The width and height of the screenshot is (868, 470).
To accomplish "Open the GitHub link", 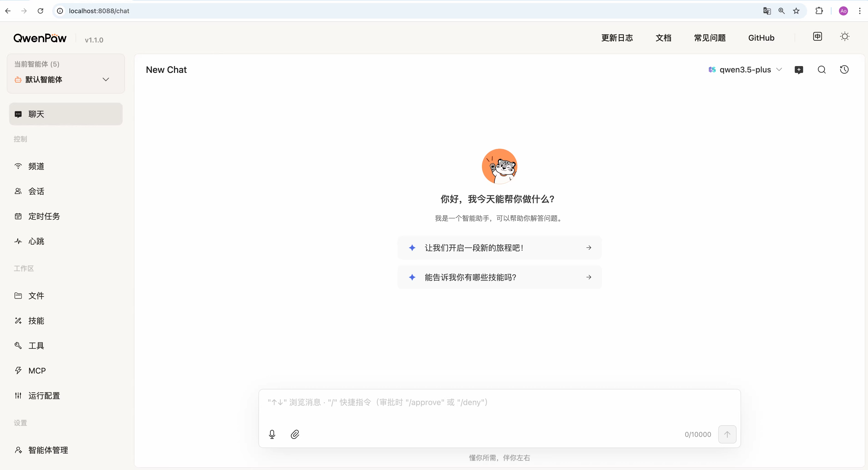I will tap(761, 38).
